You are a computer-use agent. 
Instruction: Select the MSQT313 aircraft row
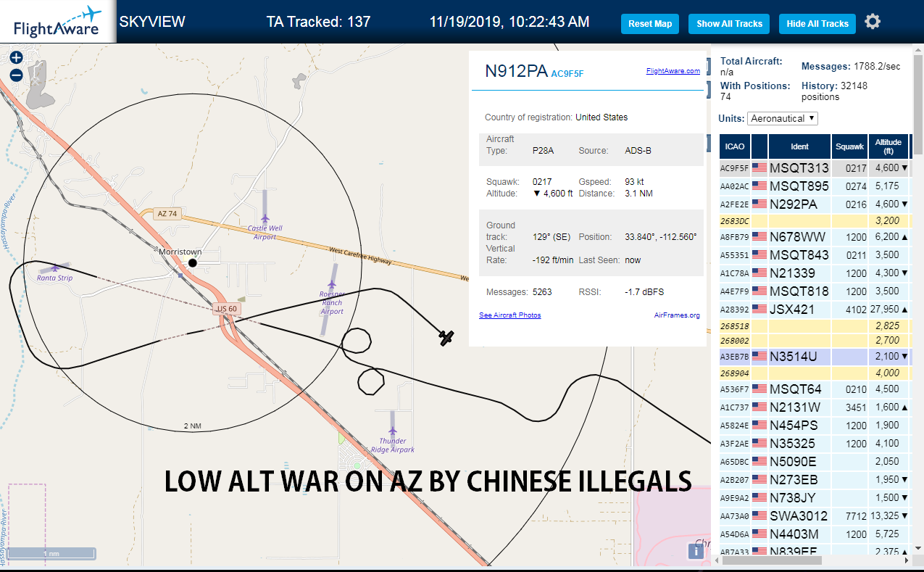[x=815, y=168]
